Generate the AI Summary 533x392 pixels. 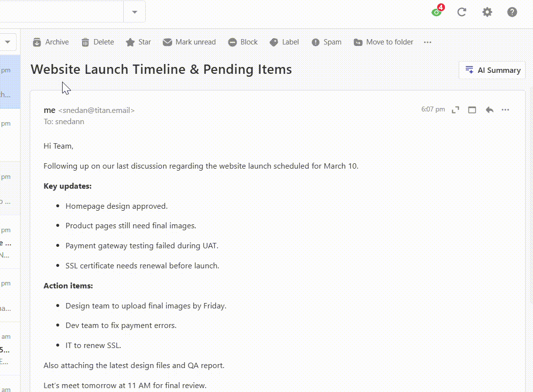492,70
